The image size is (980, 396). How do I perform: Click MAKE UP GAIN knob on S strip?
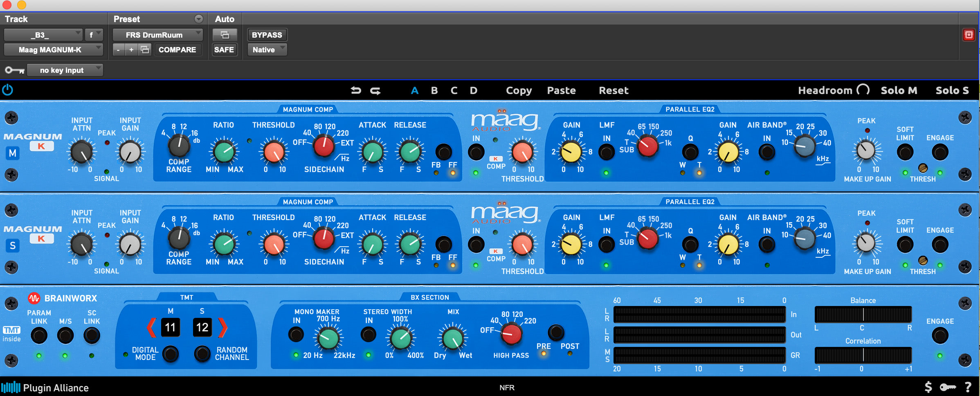coord(866,243)
